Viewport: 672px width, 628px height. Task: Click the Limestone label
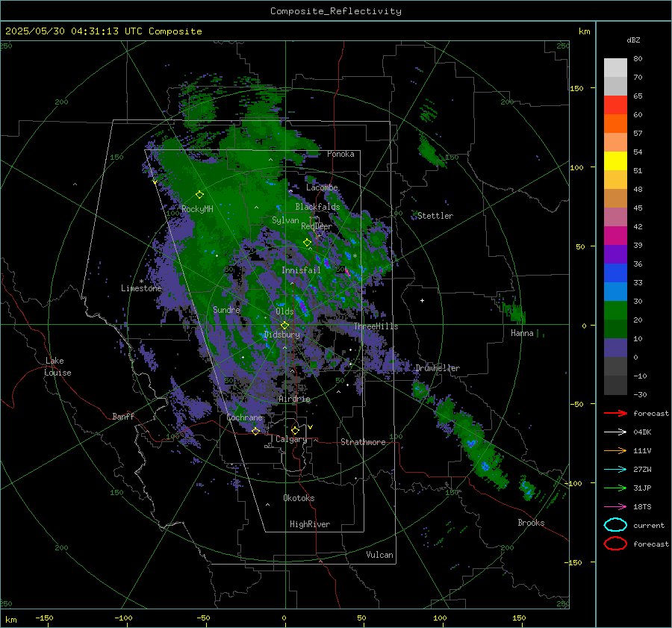tap(141, 288)
